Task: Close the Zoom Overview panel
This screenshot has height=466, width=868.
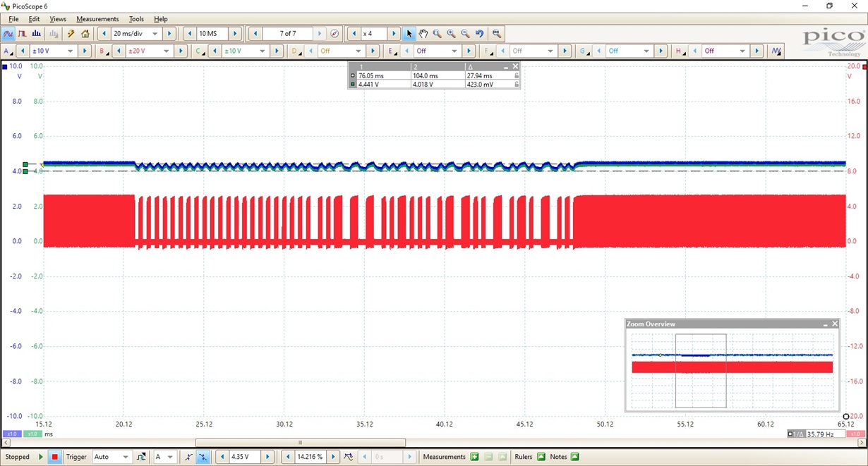Action: 835,324
